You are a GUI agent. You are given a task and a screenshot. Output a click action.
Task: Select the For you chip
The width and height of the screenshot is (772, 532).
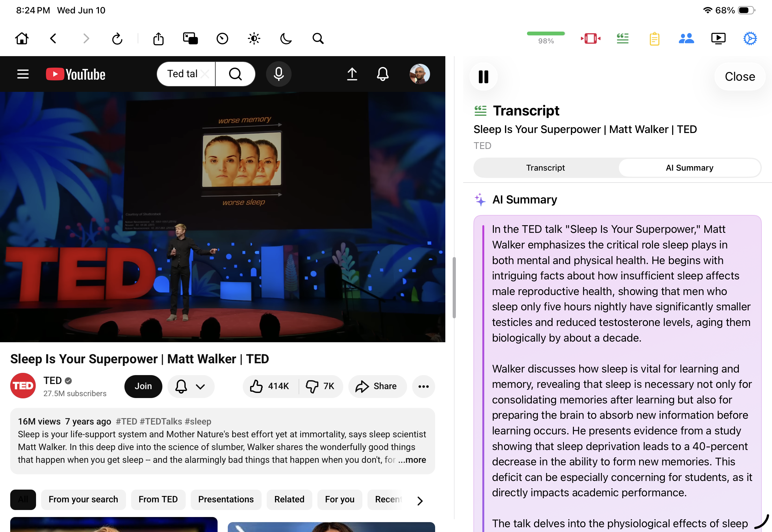click(x=340, y=500)
